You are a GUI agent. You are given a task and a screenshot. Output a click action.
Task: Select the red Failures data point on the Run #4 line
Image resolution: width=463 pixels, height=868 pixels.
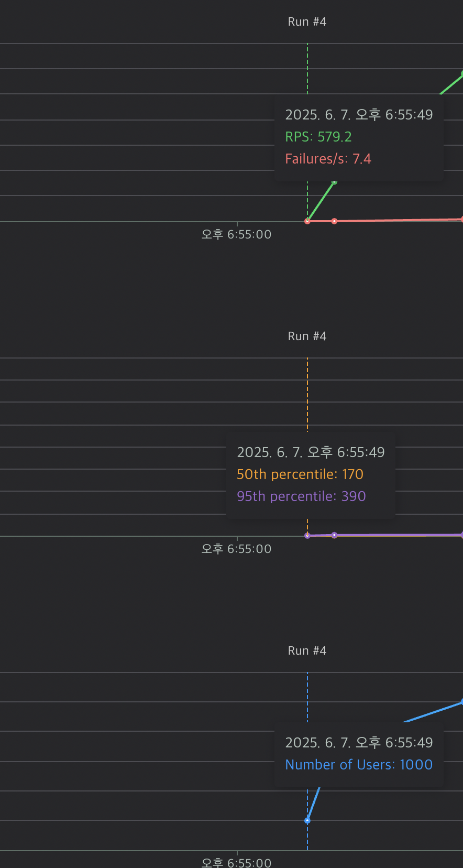pos(307,221)
